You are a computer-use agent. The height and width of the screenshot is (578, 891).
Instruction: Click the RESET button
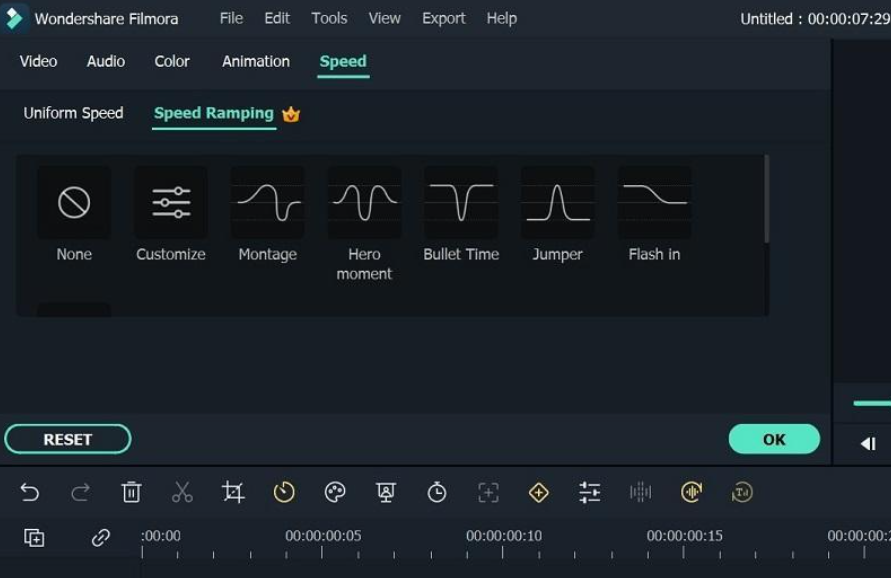(x=68, y=439)
